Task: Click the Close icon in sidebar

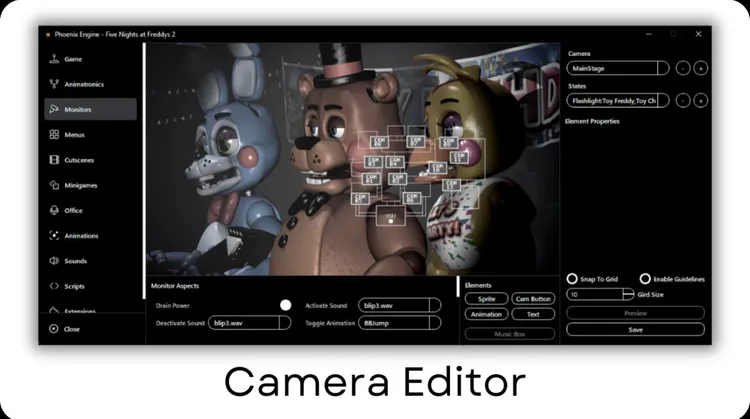Action: (x=54, y=329)
